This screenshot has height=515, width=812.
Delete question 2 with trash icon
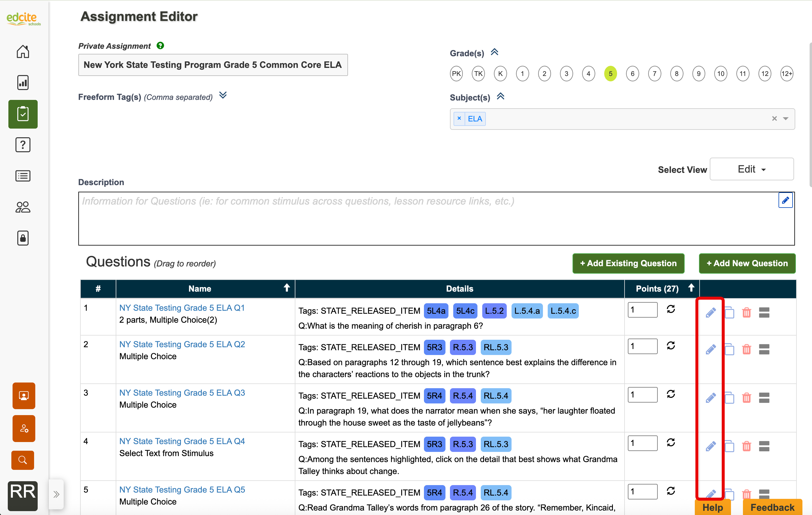pyautogui.click(x=746, y=349)
